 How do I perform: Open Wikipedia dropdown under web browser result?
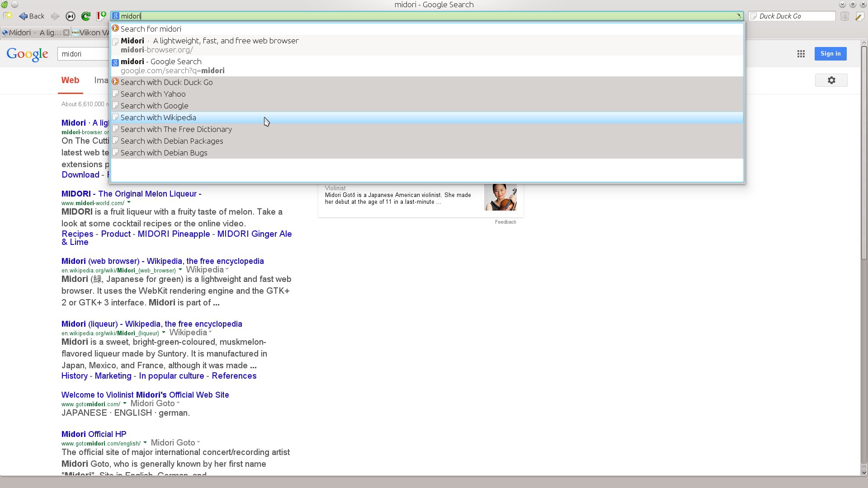(x=207, y=270)
